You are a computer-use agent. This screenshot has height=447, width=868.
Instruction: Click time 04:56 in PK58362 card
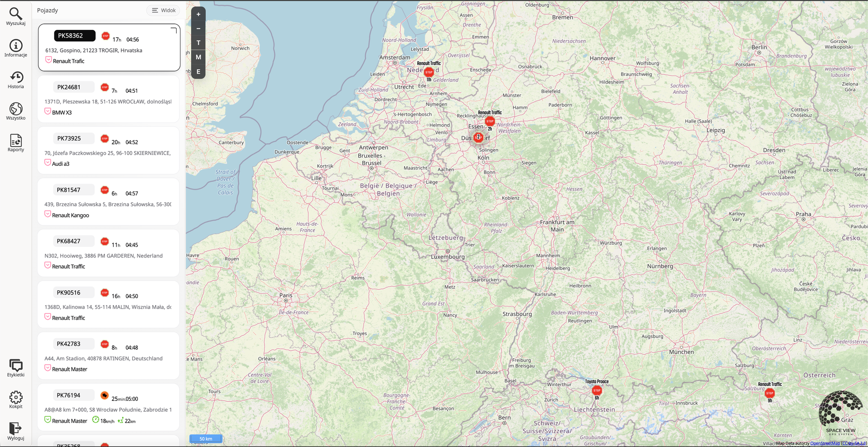[132, 40]
